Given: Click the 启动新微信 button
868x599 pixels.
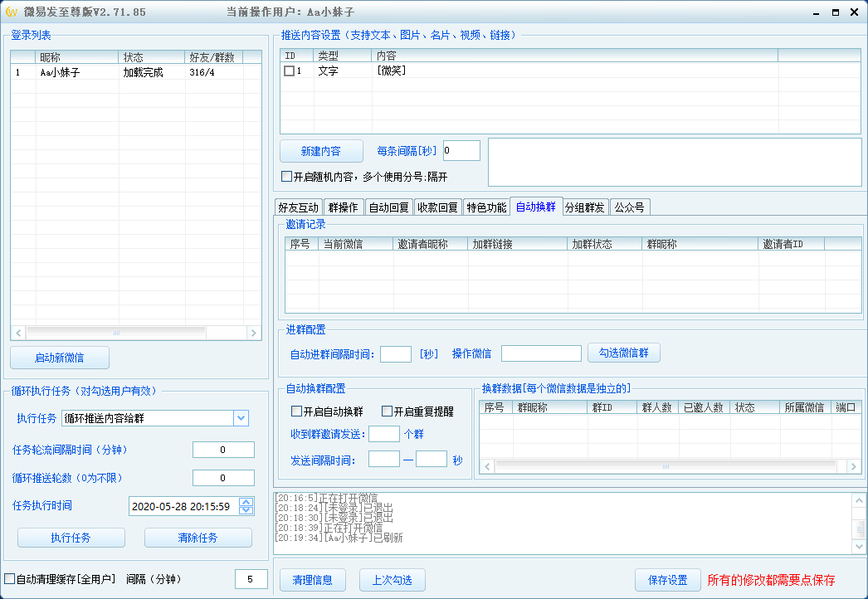Looking at the screenshot, I should [60, 358].
